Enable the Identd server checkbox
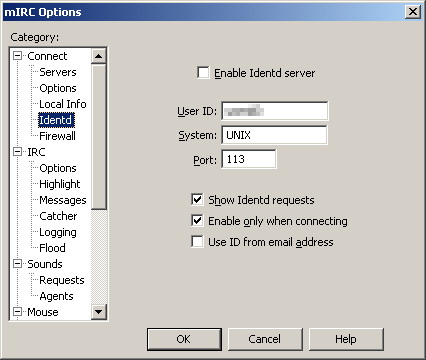The height and width of the screenshot is (360, 426). coord(203,73)
